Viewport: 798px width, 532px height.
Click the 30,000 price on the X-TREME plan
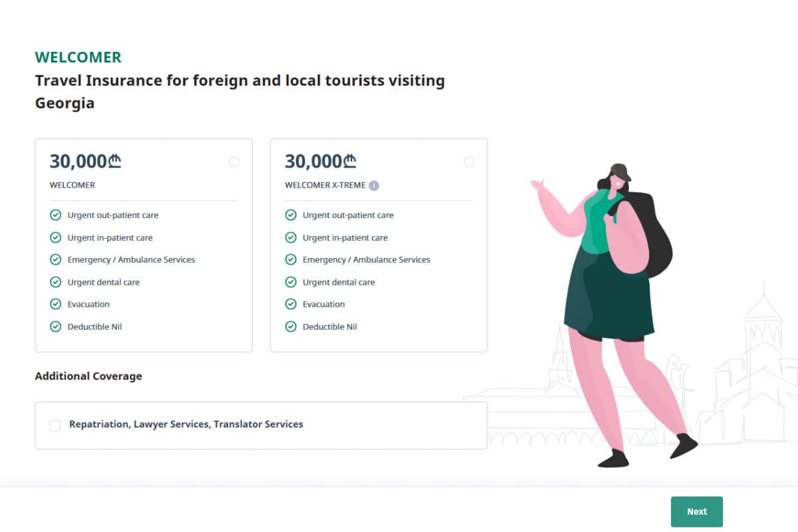pyautogui.click(x=321, y=161)
